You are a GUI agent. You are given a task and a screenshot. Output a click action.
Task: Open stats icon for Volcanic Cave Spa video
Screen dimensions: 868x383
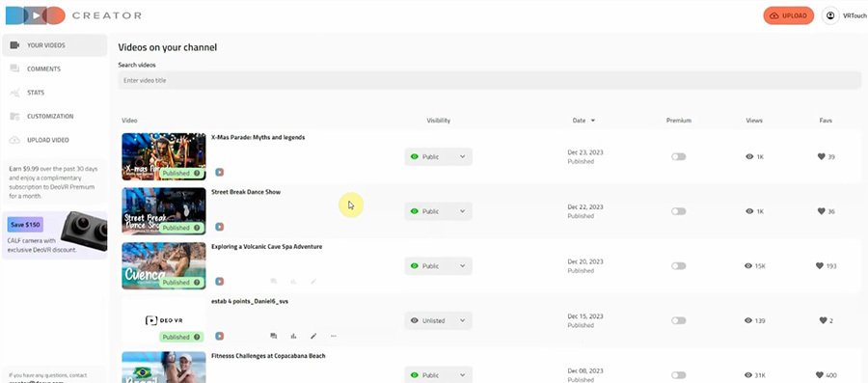[293, 281]
